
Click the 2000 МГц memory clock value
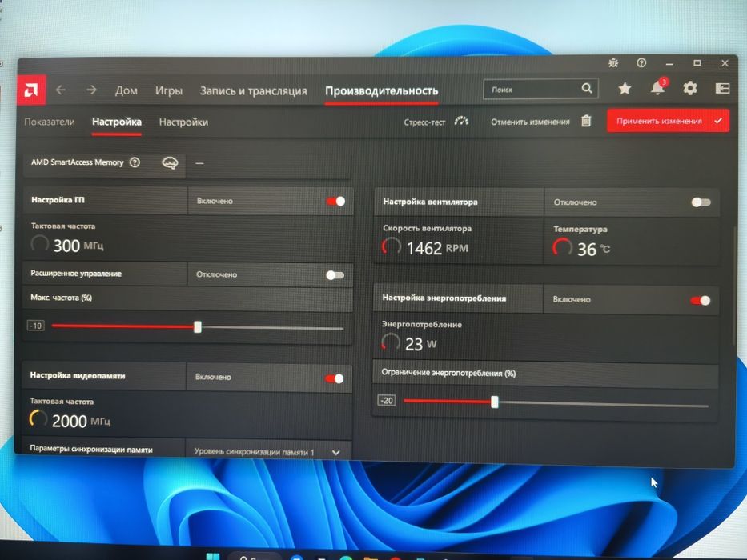(81, 421)
